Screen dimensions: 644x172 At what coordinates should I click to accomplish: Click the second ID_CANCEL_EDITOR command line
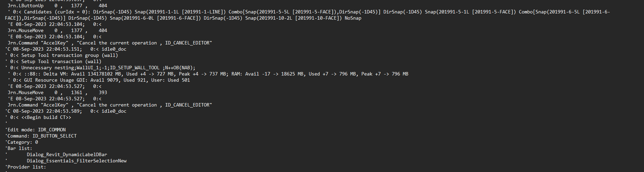[110, 105]
